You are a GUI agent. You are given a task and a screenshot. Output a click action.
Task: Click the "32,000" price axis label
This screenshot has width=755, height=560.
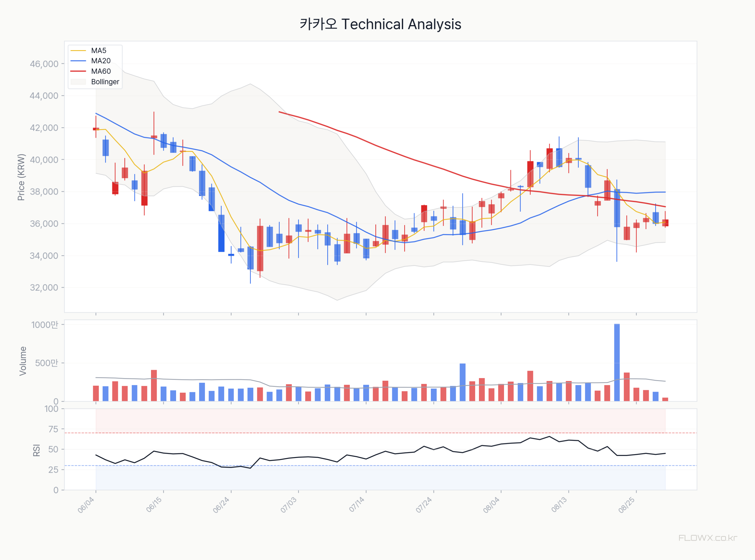tap(44, 288)
